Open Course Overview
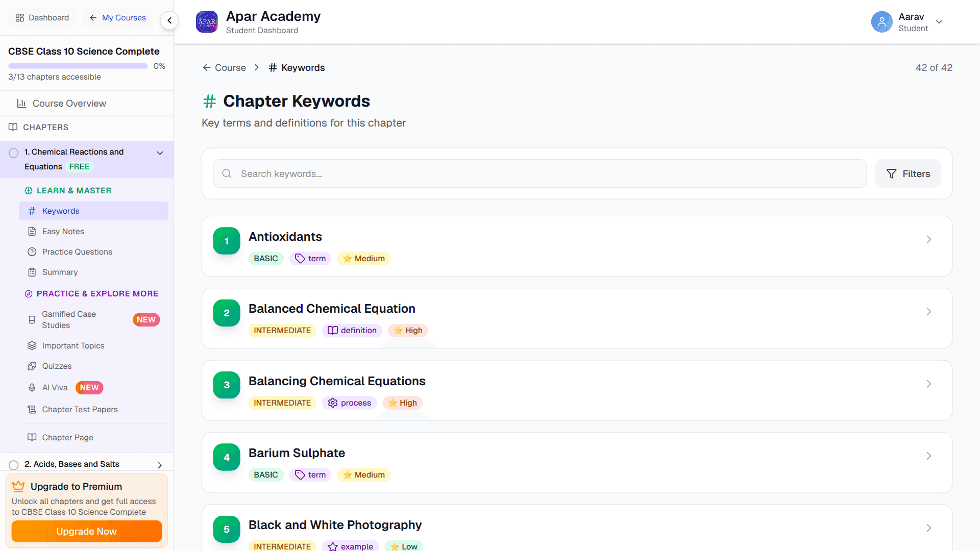This screenshot has height=551, width=980. pyautogui.click(x=87, y=104)
